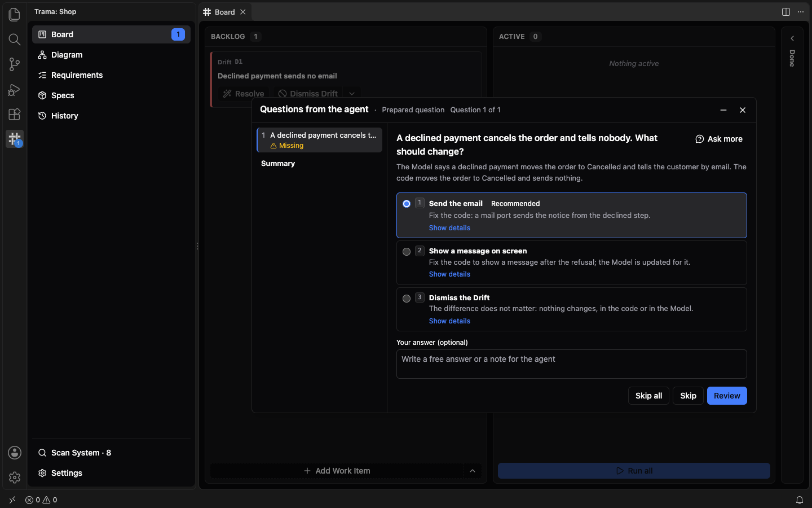This screenshot has height=508, width=812.
Task: Click the ACTIVE column header
Action: point(512,37)
